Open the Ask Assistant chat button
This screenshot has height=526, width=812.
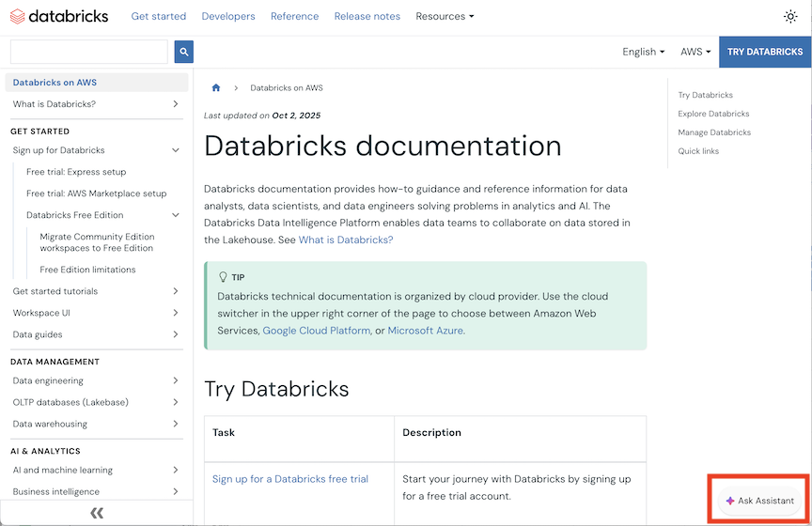[x=758, y=501]
